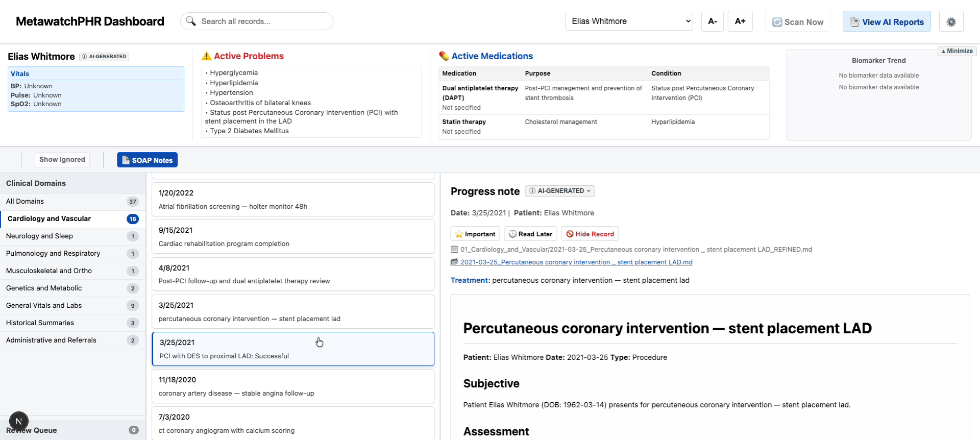The height and width of the screenshot is (440, 980).
Task: Open the 7/3/2020 ct coronary angiogram record
Action: pyautogui.click(x=293, y=423)
